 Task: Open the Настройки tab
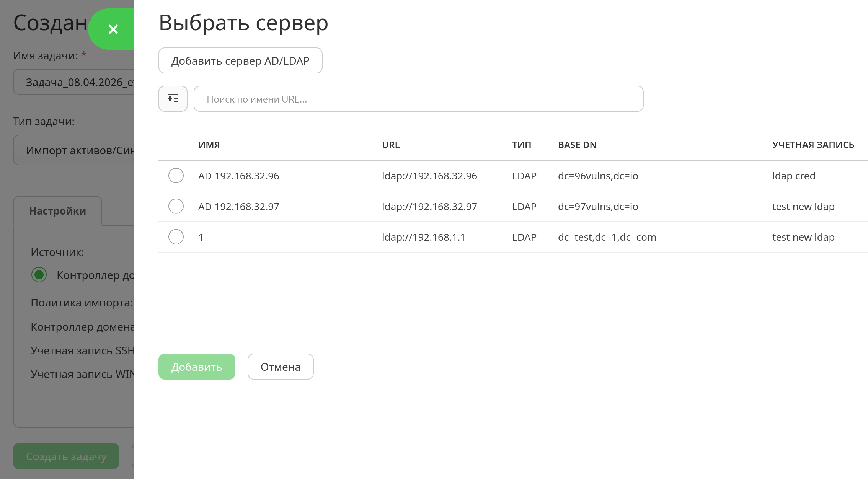coord(58,211)
